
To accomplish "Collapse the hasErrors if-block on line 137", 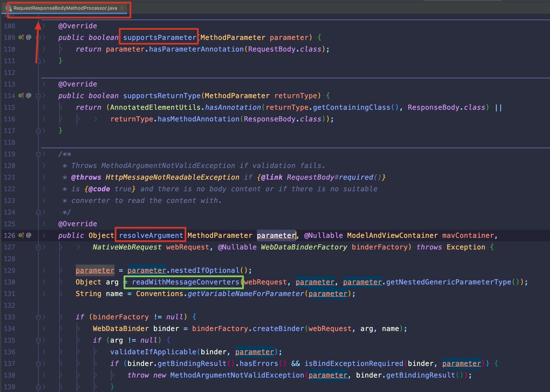I will [38, 364].
